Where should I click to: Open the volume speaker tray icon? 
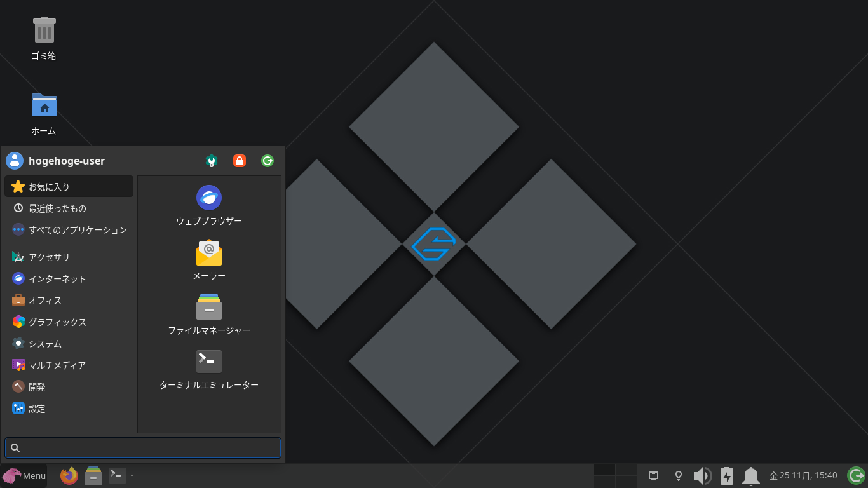702,476
